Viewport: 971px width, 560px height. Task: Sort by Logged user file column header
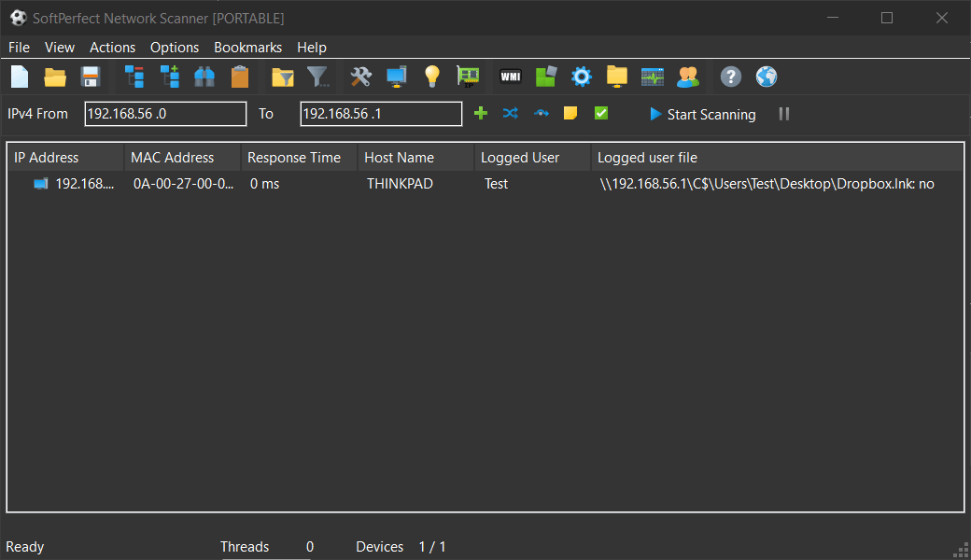tap(777, 158)
